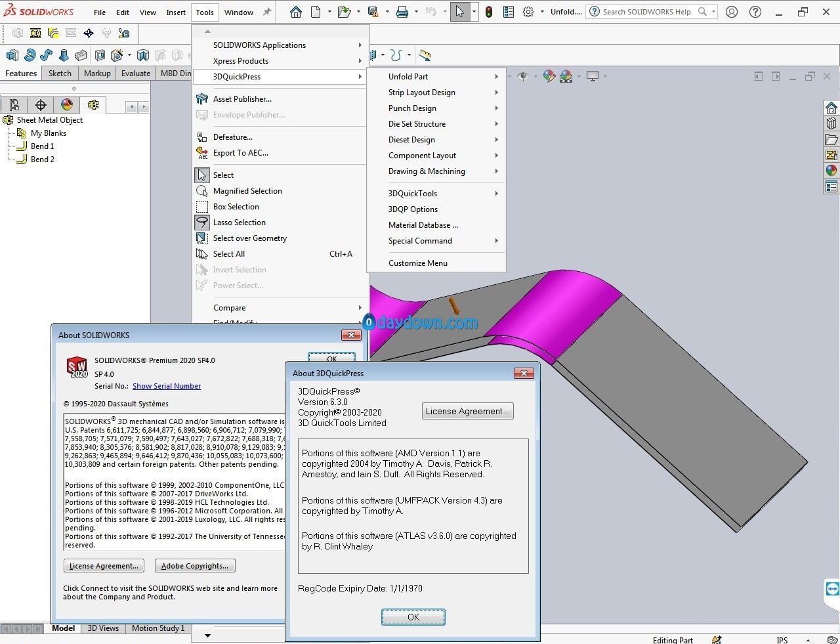Click the Search SOLIDWORKS Help field
The image size is (840, 644).
pyautogui.click(x=652, y=12)
